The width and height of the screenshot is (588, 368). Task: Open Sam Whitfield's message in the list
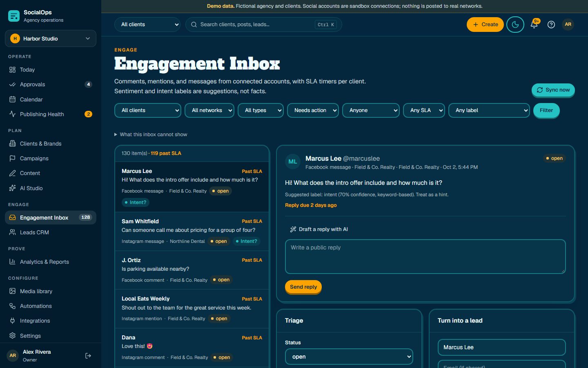click(x=192, y=231)
